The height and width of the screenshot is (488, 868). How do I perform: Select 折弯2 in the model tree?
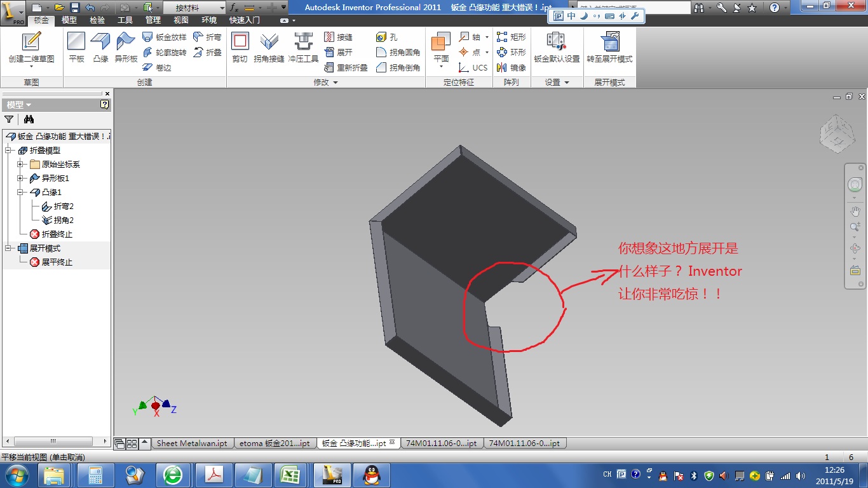click(x=58, y=207)
